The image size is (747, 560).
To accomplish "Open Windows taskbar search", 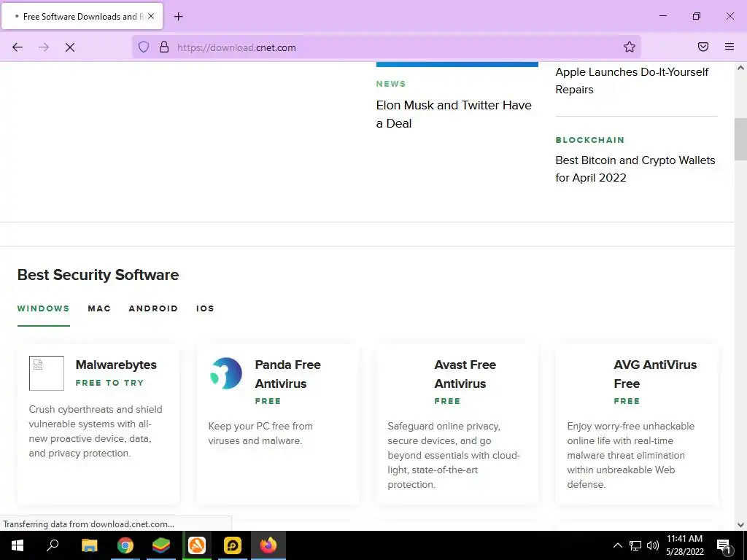I will click(x=53, y=545).
